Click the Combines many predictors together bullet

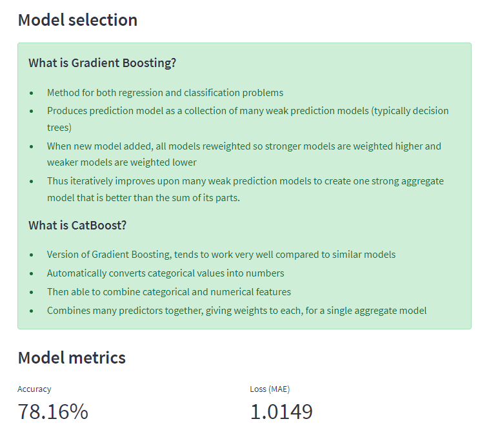coord(237,311)
